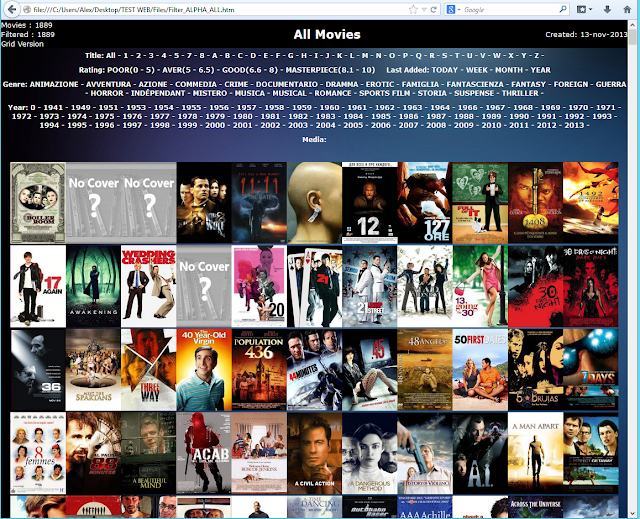Filter titles starting with letter Z
This screenshot has height=519, width=640.
[x=537, y=55]
